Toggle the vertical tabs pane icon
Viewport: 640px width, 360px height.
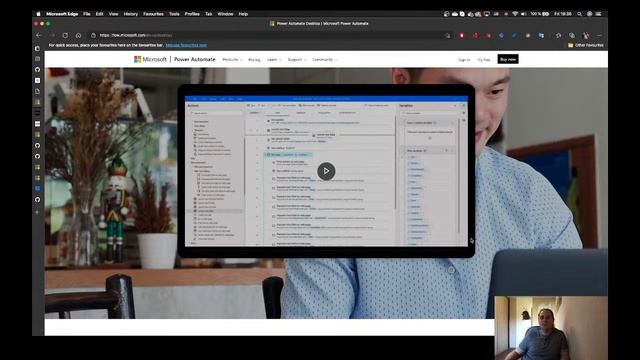click(37, 48)
